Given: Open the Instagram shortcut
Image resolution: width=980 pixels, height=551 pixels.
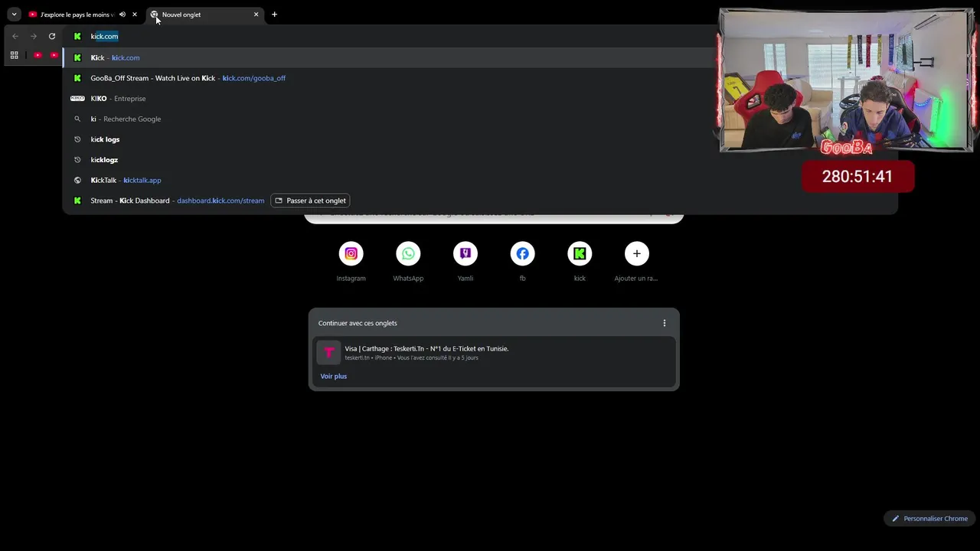Looking at the screenshot, I should [351, 261].
